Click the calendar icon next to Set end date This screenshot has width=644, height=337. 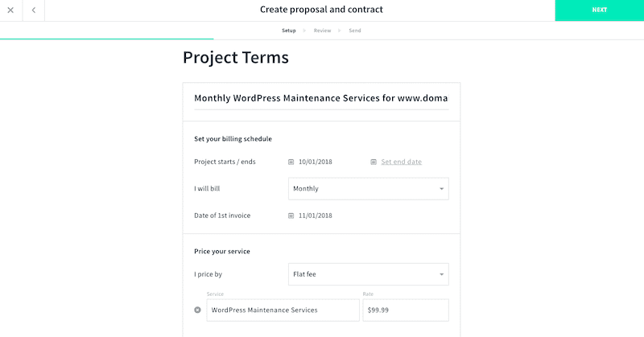coord(374,162)
